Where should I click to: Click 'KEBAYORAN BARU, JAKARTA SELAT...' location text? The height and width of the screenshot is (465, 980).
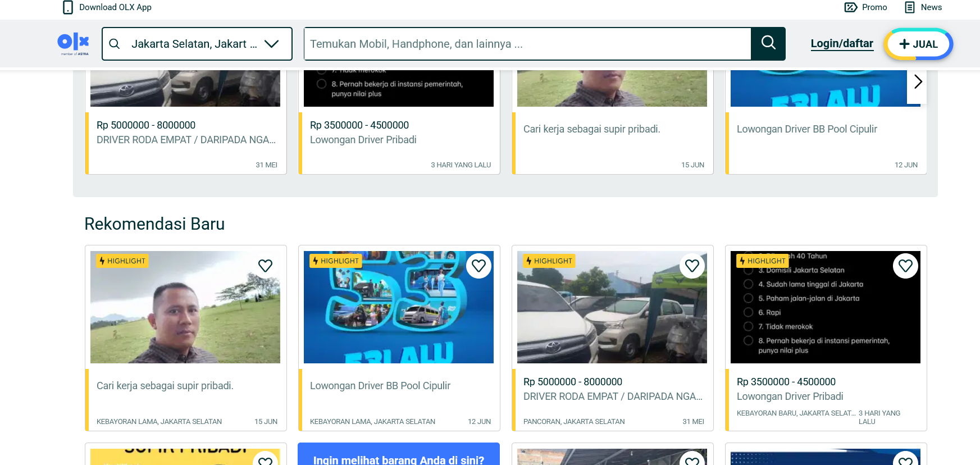click(x=796, y=413)
